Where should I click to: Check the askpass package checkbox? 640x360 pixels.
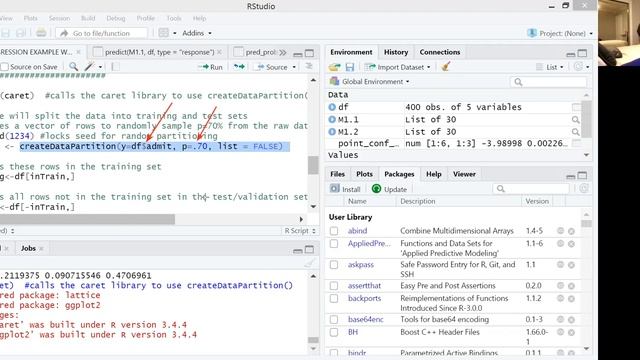334,265
